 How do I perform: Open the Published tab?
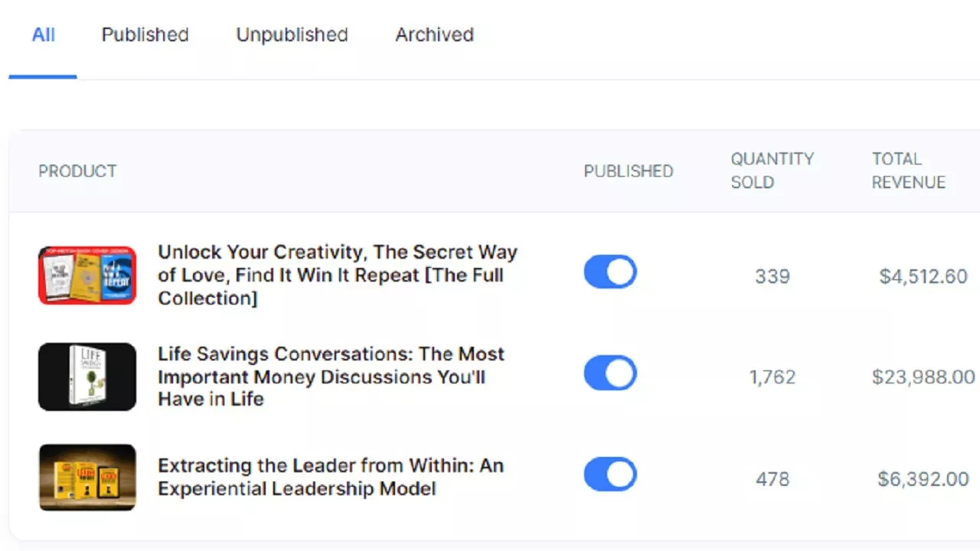tap(145, 35)
